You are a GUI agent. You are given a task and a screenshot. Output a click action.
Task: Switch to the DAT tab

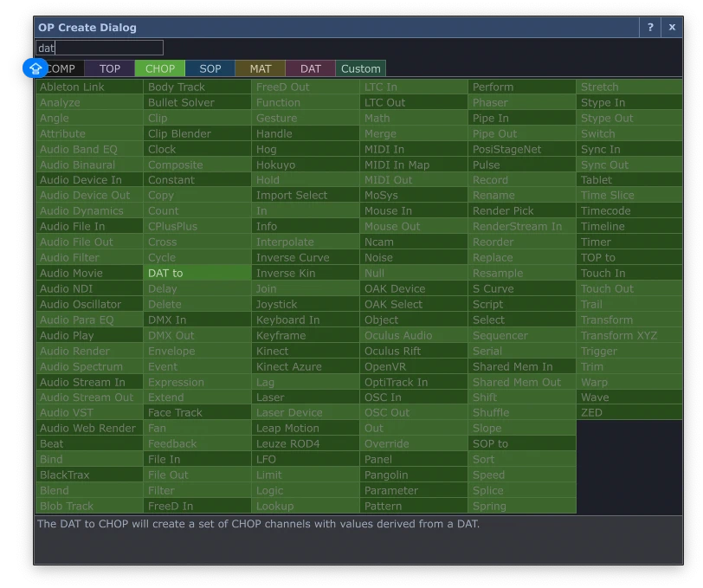tap(310, 68)
